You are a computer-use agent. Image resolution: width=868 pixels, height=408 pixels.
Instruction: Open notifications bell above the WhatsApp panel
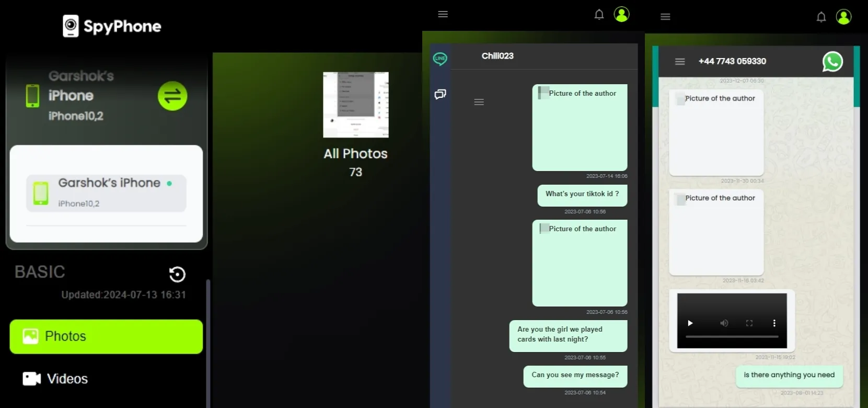pos(821,17)
